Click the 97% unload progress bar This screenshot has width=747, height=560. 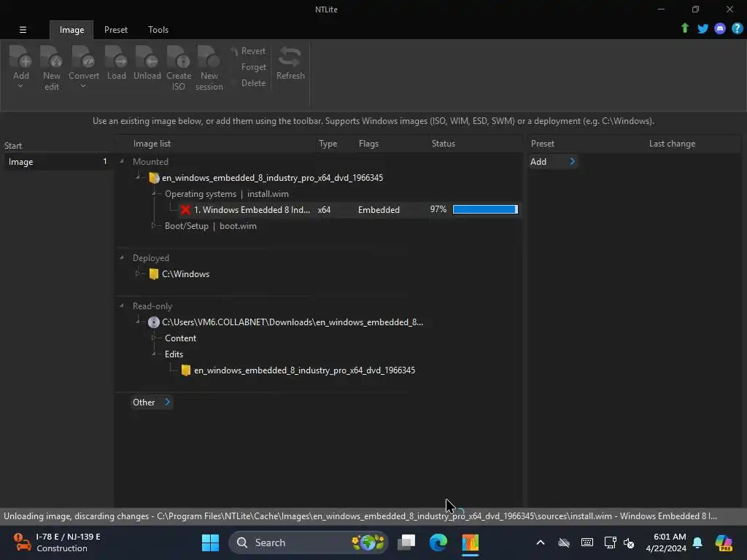click(x=485, y=209)
